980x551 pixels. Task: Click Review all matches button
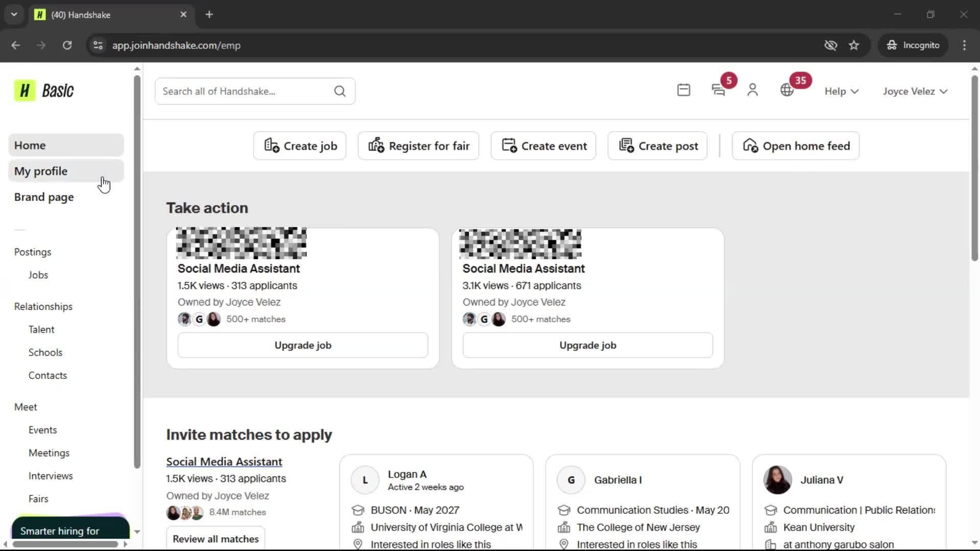point(215,539)
